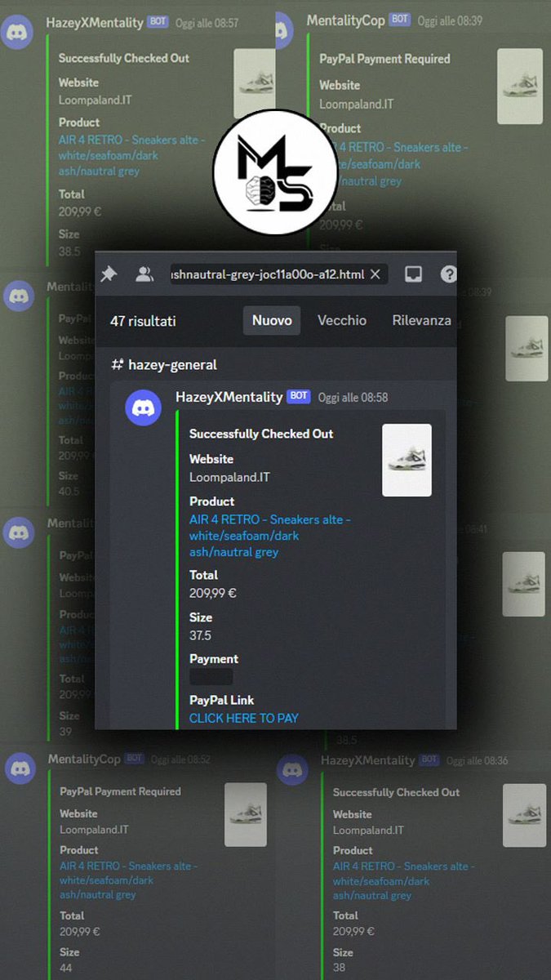Click the Discord avatar of the 08:36 message
551x980 pixels.
(292, 770)
